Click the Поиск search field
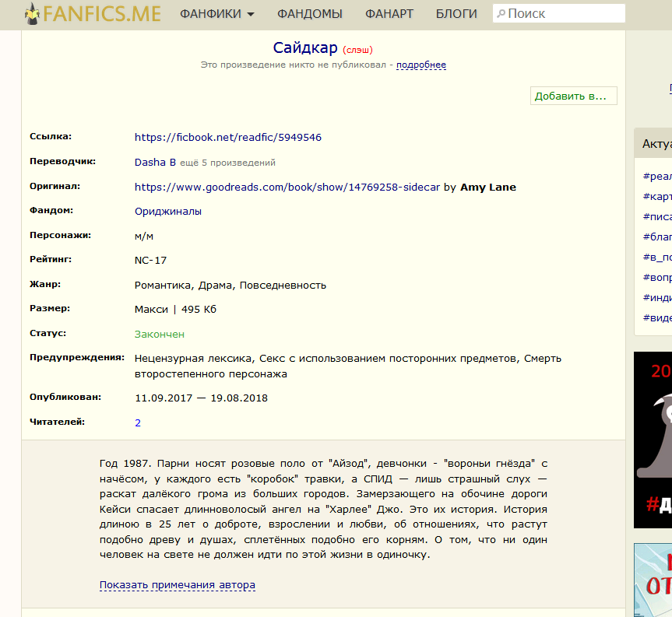This screenshot has height=617, width=672. (x=559, y=14)
